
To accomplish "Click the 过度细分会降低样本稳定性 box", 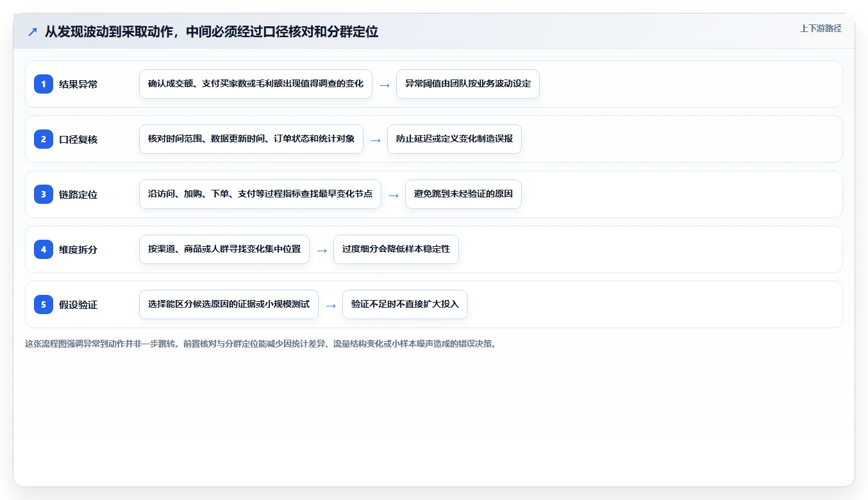I will (x=396, y=249).
